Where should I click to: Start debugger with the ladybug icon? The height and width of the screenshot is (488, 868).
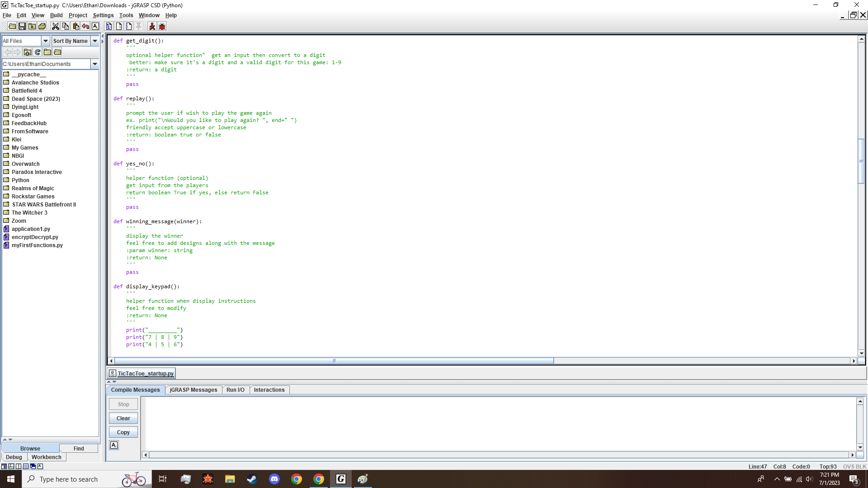click(162, 27)
